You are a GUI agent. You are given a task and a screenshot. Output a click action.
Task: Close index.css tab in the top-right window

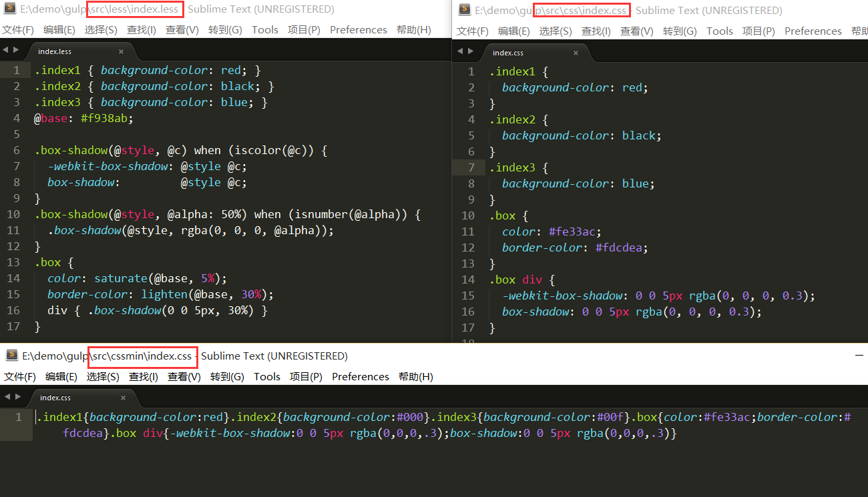point(576,53)
